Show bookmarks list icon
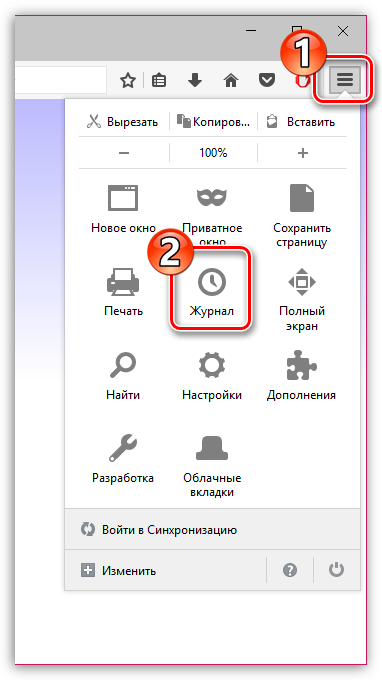Image resolution: width=382 pixels, height=680 pixels. coord(159,80)
